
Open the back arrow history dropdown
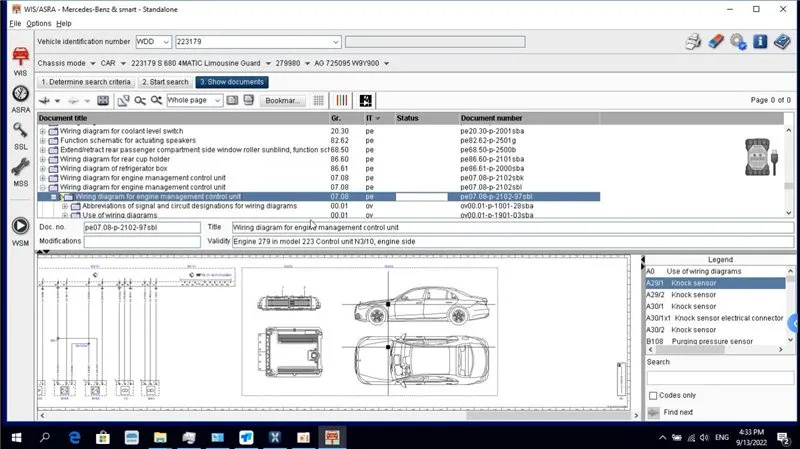(x=57, y=101)
